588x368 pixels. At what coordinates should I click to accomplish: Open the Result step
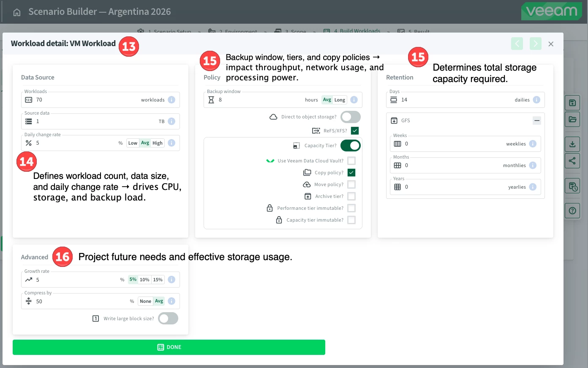click(x=414, y=31)
